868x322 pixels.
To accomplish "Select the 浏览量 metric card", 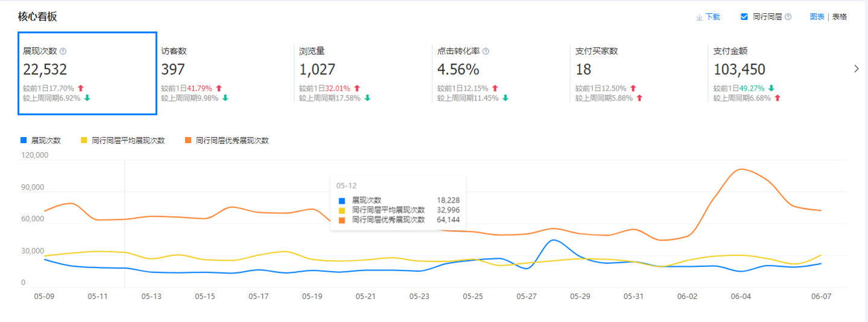I will click(363, 72).
